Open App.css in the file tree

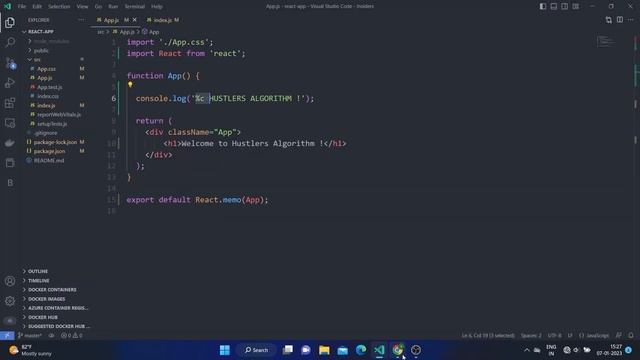47,69
